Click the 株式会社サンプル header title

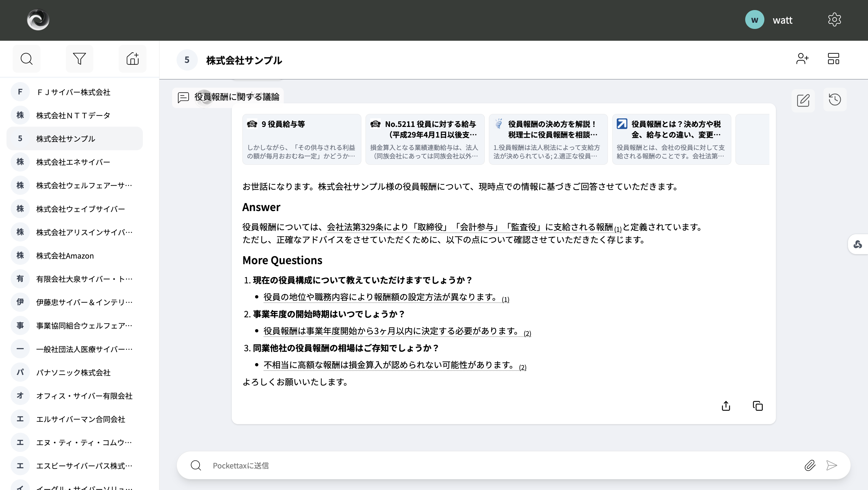pos(244,60)
